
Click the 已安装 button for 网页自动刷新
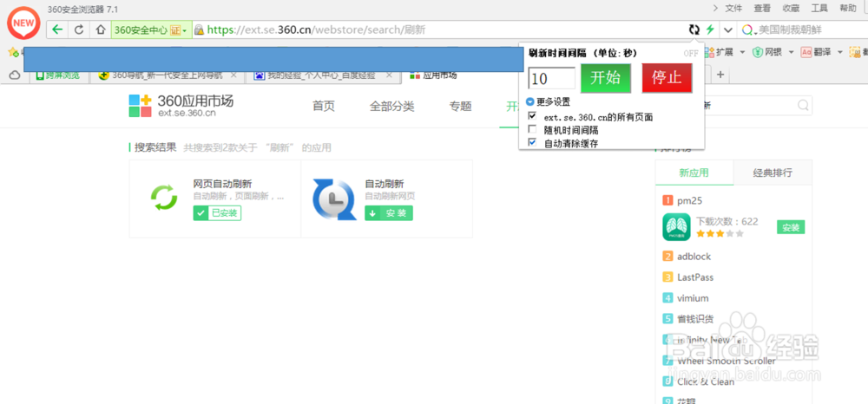[217, 212]
